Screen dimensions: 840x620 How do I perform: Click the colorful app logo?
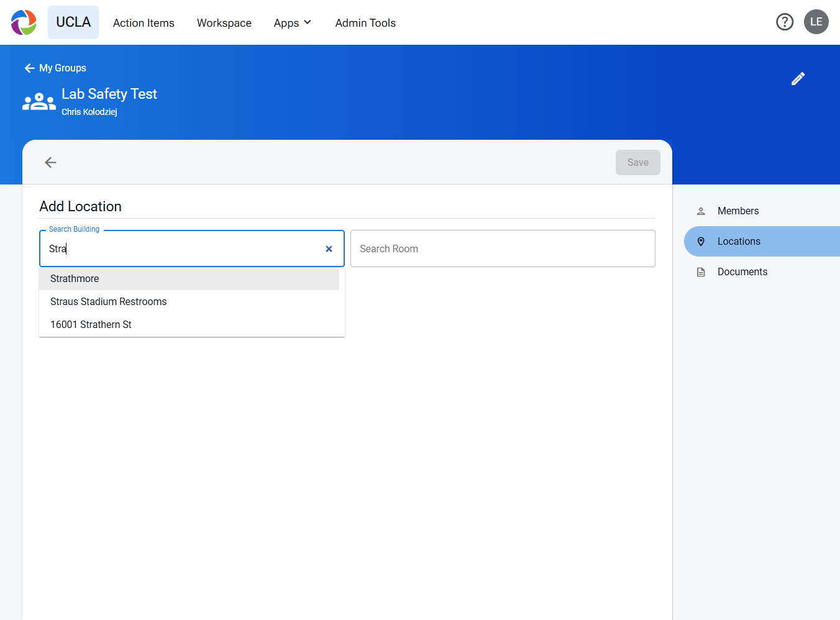click(24, 22)
